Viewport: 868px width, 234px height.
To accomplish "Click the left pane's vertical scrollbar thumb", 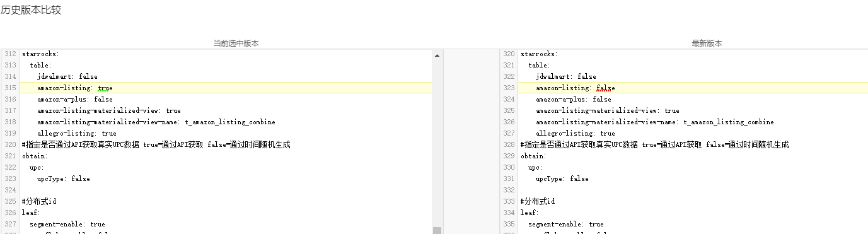I will coord(437,230).
